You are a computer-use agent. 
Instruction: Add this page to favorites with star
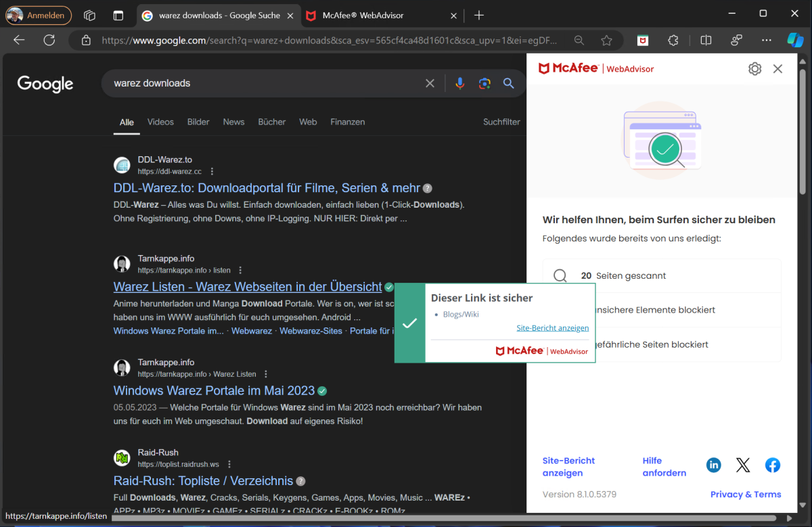(x=606, y=41)
